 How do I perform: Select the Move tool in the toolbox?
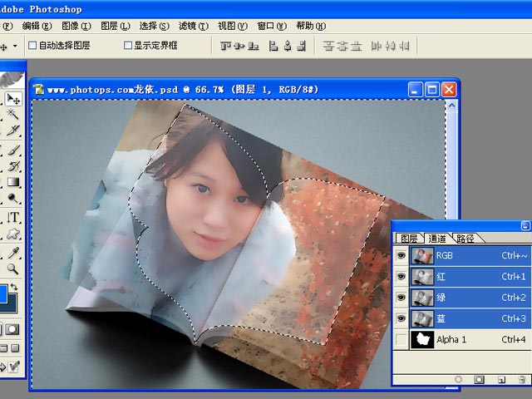pos(13,99)
